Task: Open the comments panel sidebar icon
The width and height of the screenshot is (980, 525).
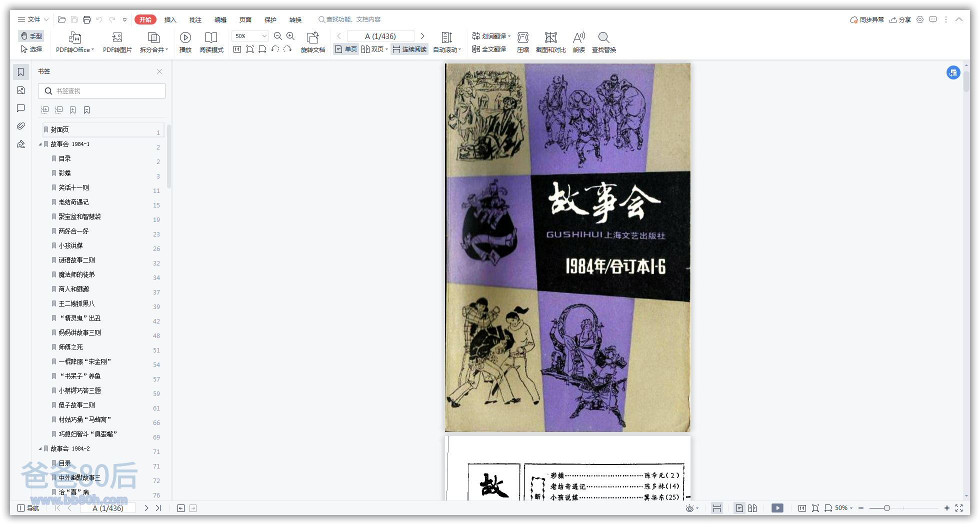Action: pos(21,108)
